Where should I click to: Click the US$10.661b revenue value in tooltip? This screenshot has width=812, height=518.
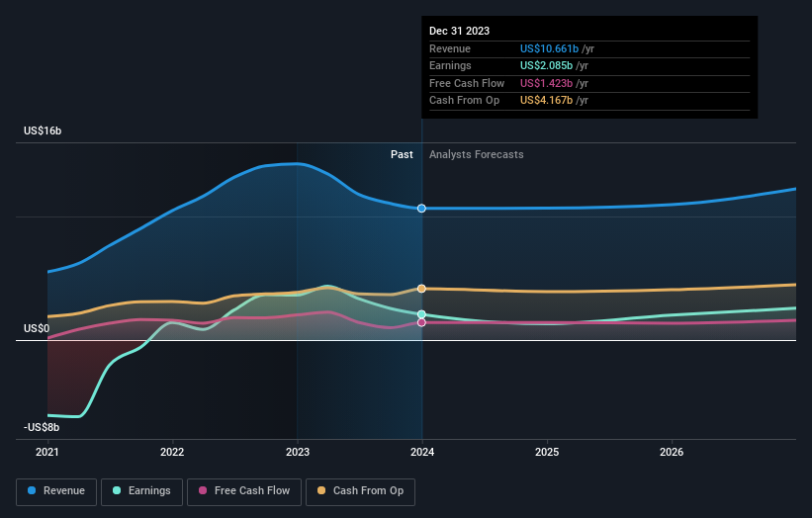[x=549, y=48]
